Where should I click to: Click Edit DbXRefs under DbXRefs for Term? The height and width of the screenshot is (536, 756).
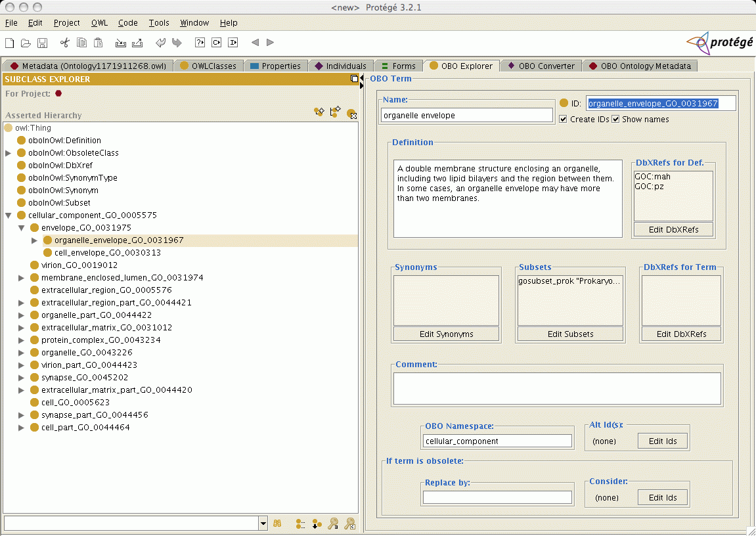681,334
